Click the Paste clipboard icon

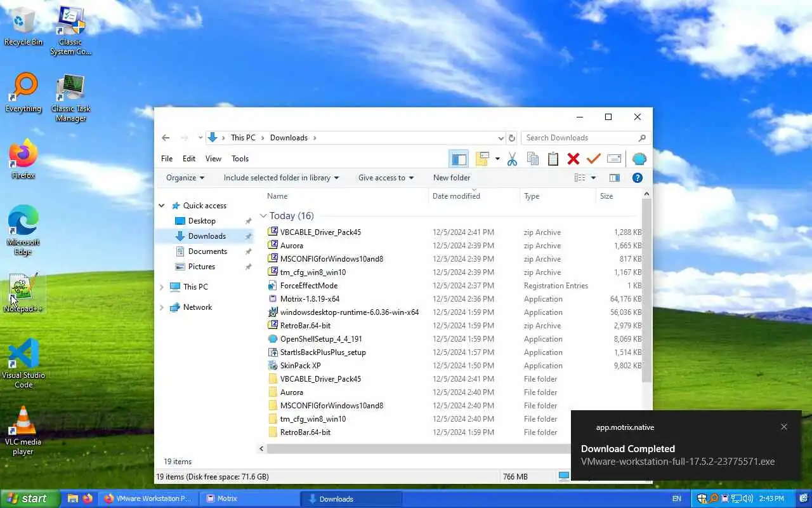click(x=553, y=159)
